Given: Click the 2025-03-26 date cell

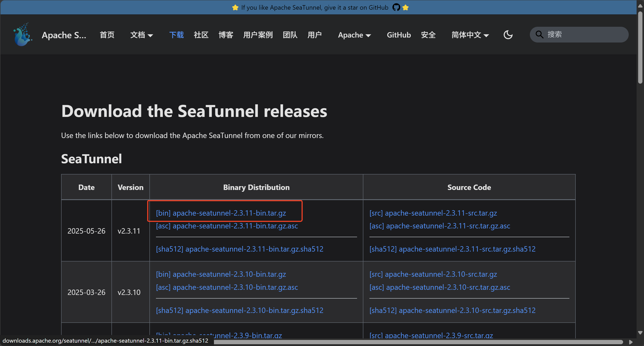Looking at the screenshot, I should pyautogui.click(x=86, y=292).
